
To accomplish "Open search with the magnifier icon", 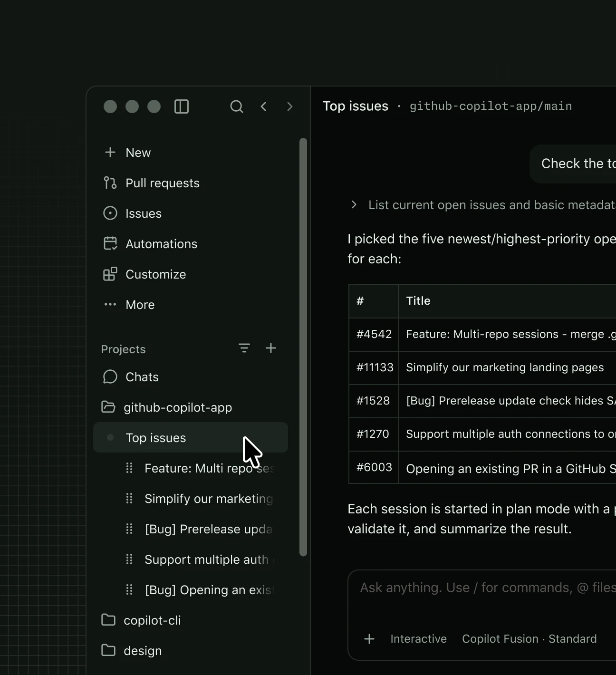I will tap(236, 106).
